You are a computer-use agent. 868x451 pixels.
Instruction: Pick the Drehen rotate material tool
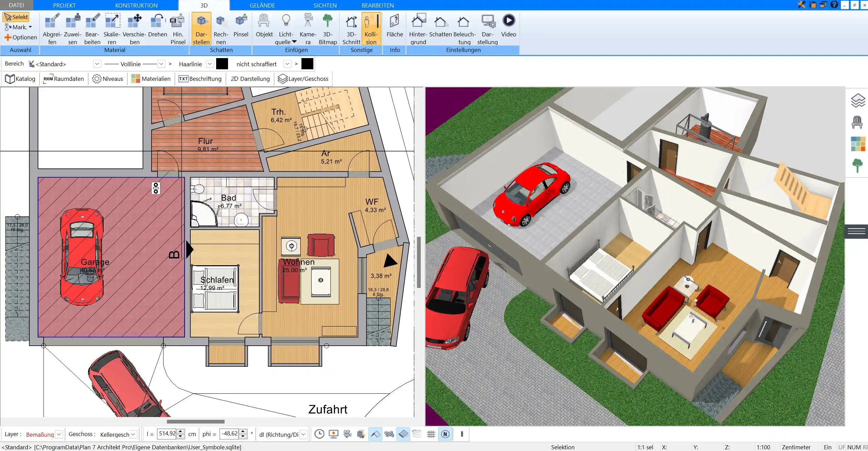(157, 26)
